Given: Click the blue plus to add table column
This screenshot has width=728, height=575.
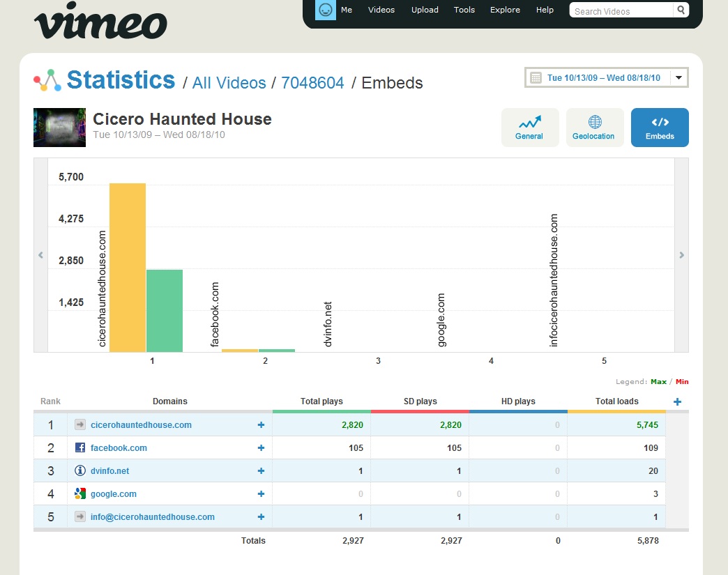Looking at the screenshot, I should pyautogui.click(x=677, y=402).
